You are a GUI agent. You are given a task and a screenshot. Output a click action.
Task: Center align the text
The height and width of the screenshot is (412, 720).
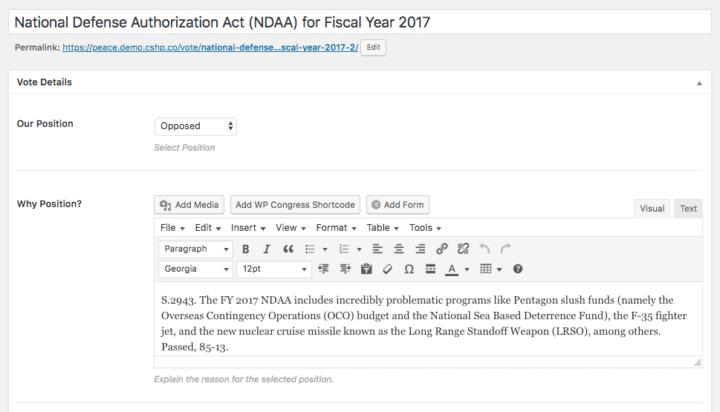tap(398, 248)
